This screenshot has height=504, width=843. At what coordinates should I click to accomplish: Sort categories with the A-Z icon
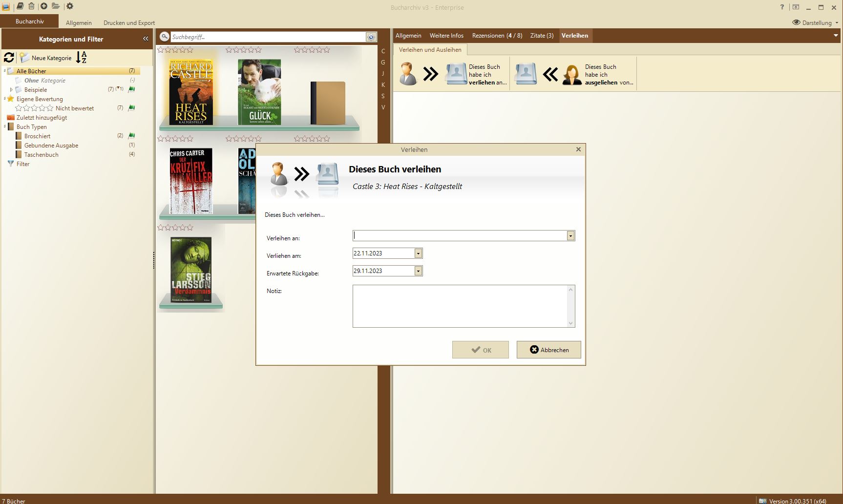point(82,58)
